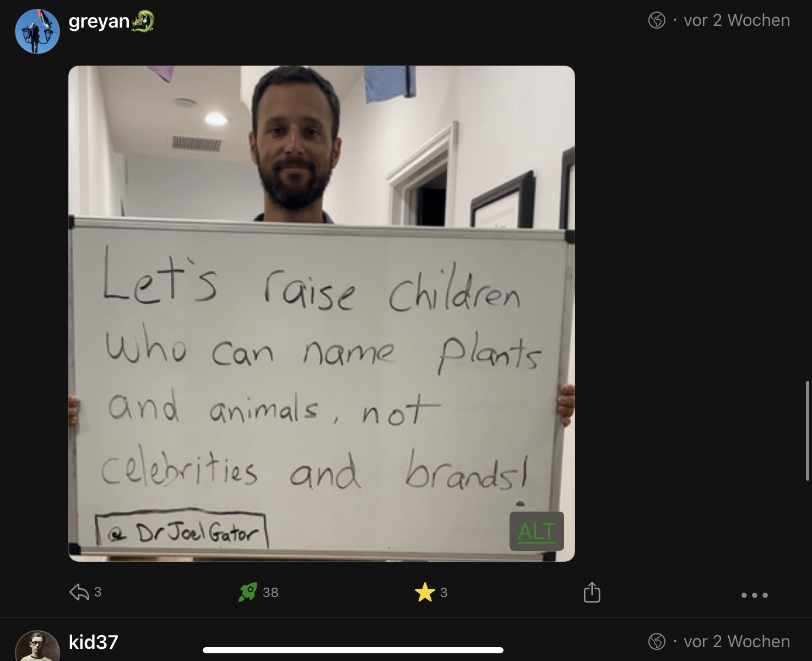Viewport: 812px width, 661px height.
Task: View reply count 3
Action: 98,592
